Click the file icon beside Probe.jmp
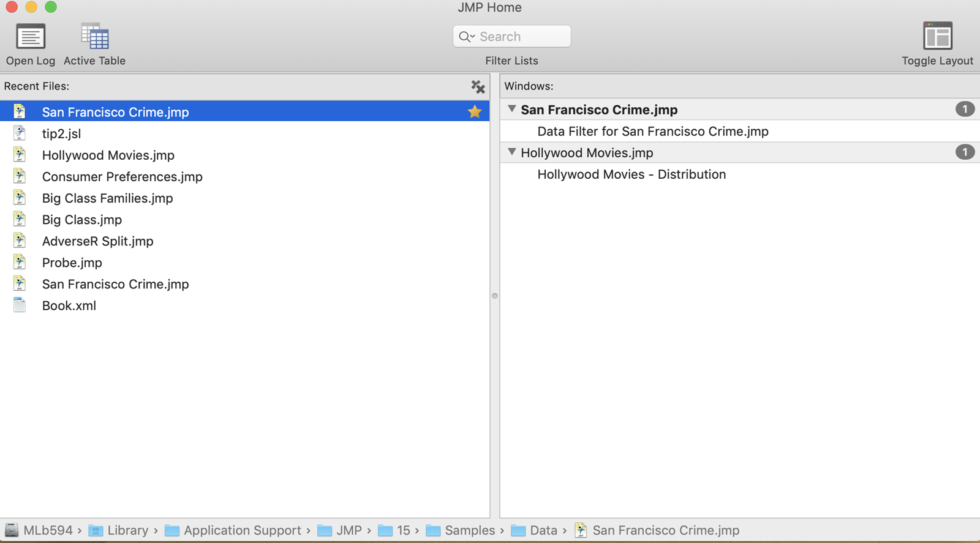This screenshot has height=543, width=980. [x=20, y=262]
